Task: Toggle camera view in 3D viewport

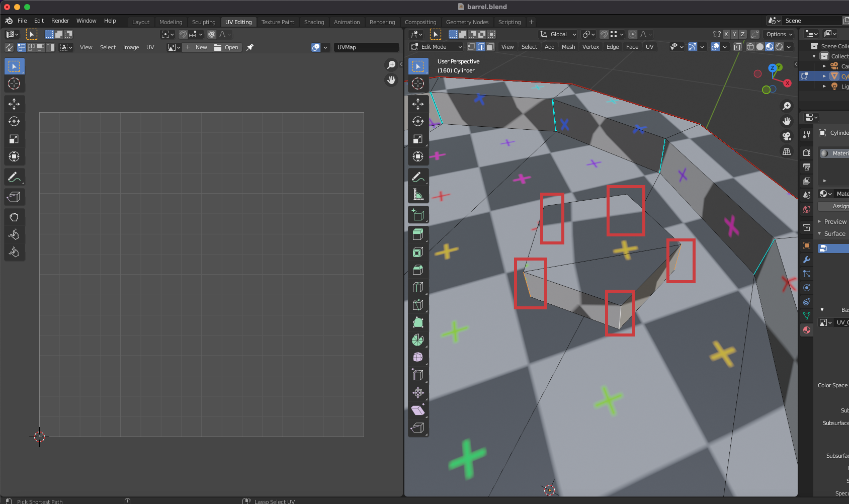Action: [787, 136]
